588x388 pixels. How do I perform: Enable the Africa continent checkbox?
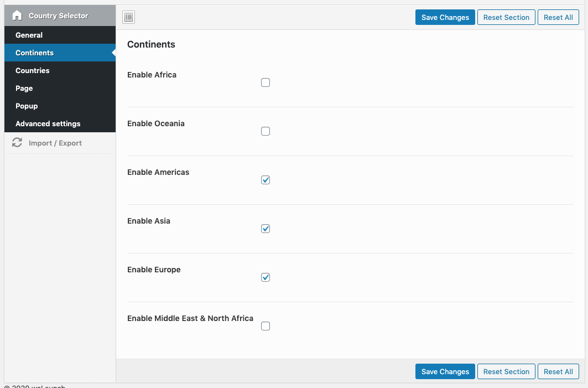[x=266, y=82]
